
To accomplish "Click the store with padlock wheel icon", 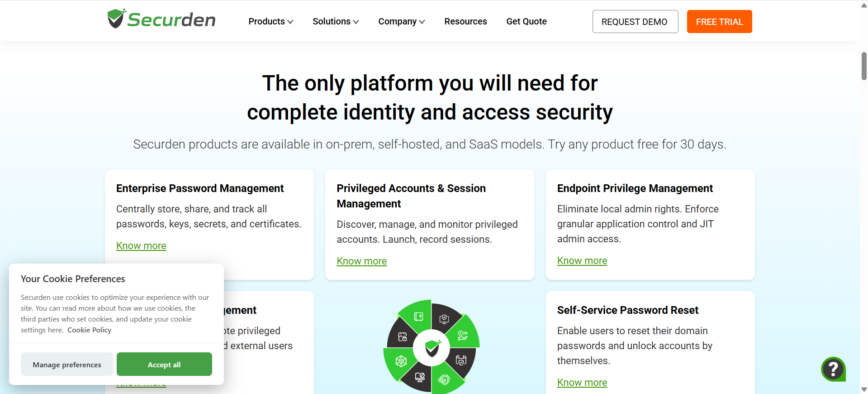I will click(403, 336).
